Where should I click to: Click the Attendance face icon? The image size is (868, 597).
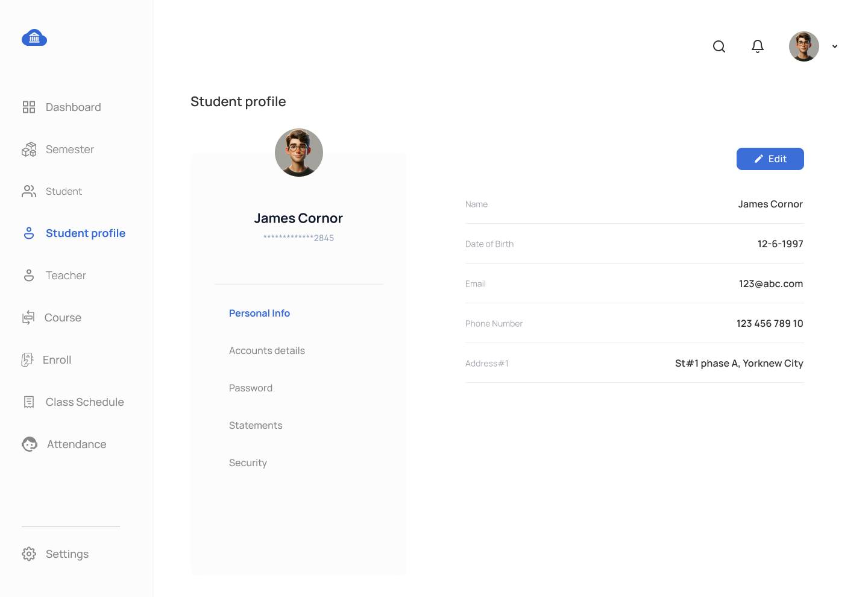[x=30, y=444]
